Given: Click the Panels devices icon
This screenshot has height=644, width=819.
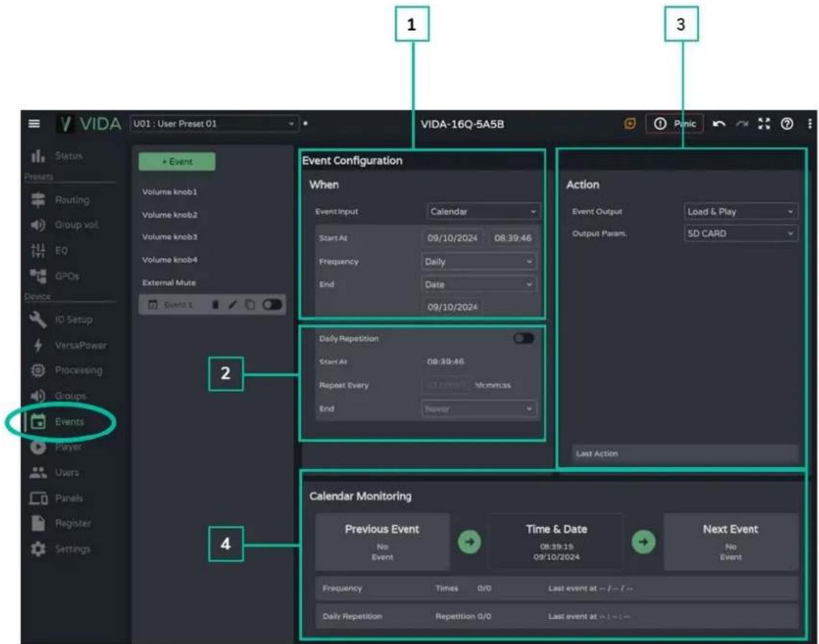Looking at the screenshot, I should [37, 498].
